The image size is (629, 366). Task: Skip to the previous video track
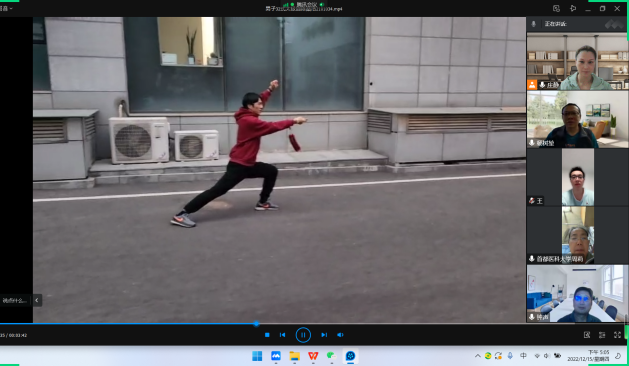tap(282, 335)
